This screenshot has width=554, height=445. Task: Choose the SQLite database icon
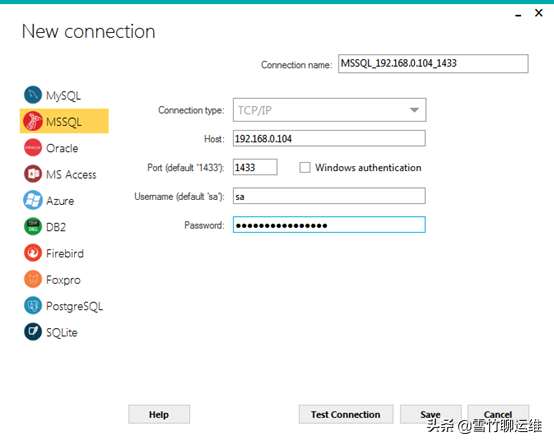click(x=33, y=332)
